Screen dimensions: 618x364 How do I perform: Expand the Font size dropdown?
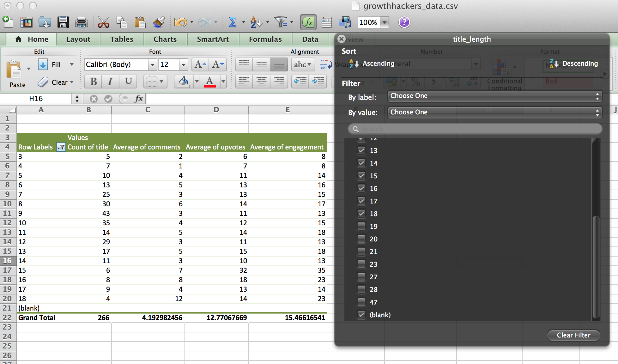pyautogui.click(x=184, y=64)
